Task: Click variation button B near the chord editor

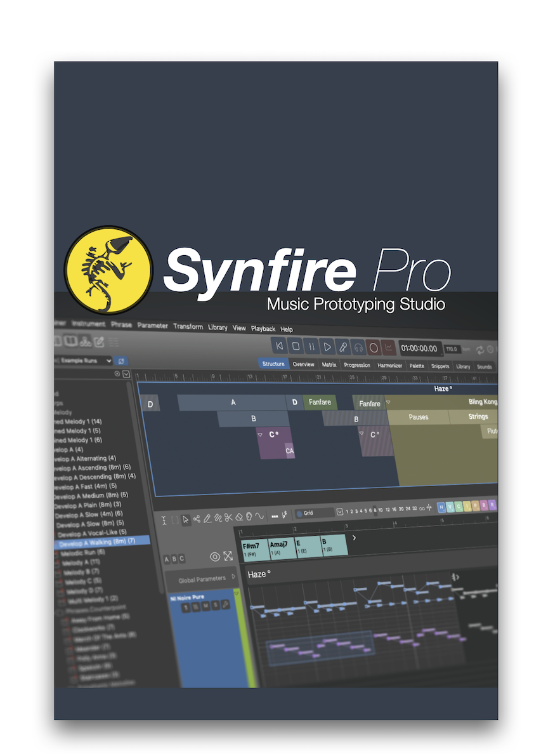Action: (x=174, y=558)
